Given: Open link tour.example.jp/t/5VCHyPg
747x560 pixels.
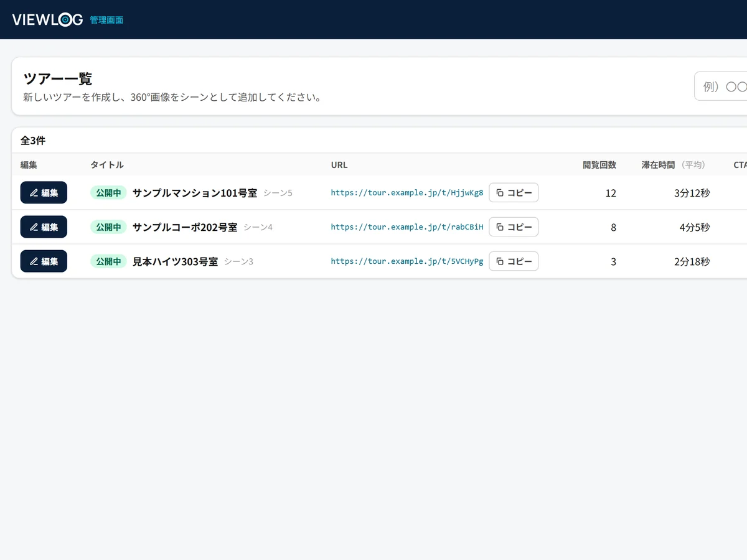Looking at the screenshot, I should point(407,261).
